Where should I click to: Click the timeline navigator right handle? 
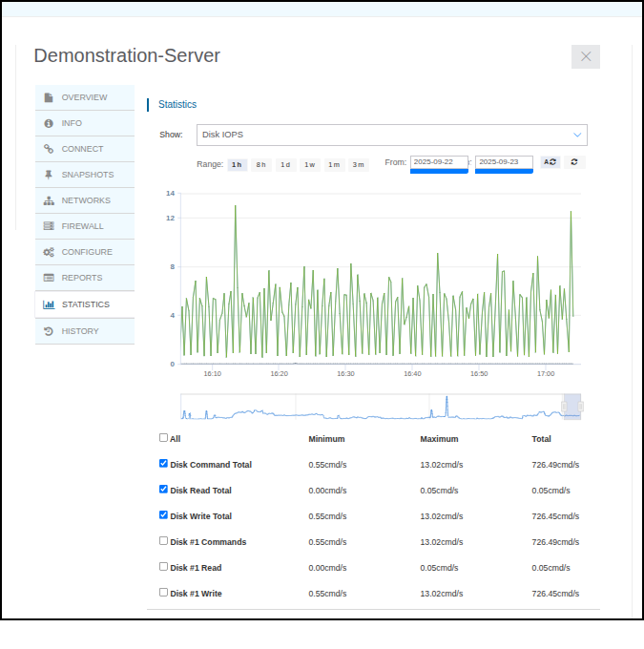click(x=580, y=407)
